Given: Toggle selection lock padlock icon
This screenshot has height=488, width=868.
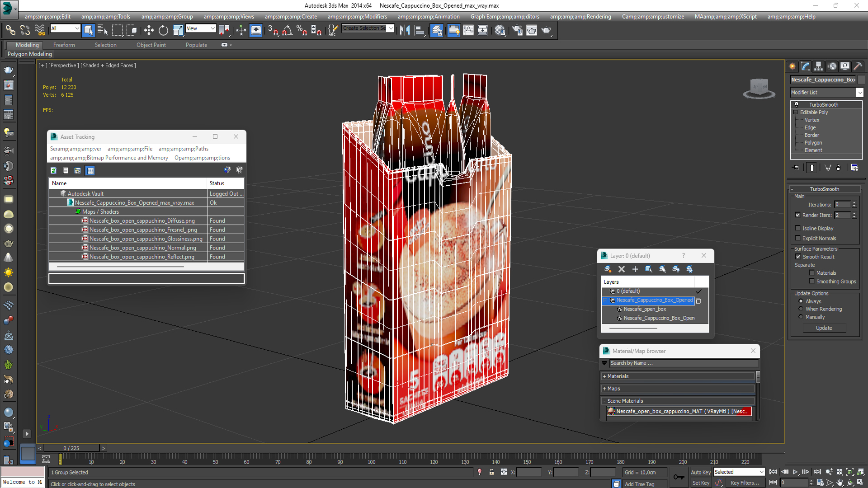Looking at the screenshot, I should (x=491, y=472).
